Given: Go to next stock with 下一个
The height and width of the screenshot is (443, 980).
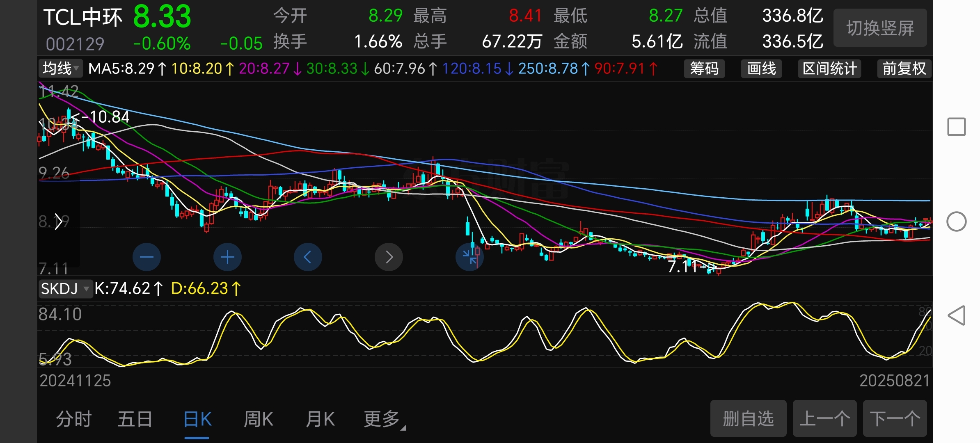Looking at the screenshot, I should tap(895, 418).
